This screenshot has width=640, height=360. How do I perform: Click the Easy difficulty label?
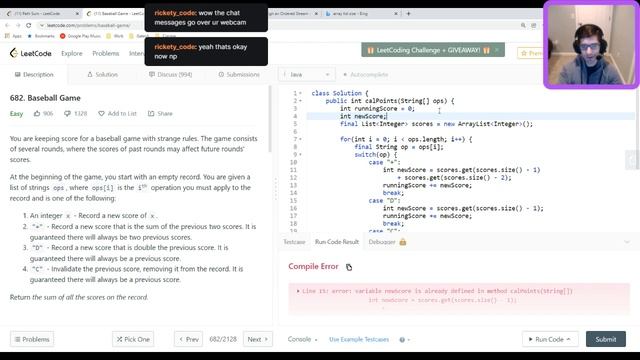tap(16, 114)
